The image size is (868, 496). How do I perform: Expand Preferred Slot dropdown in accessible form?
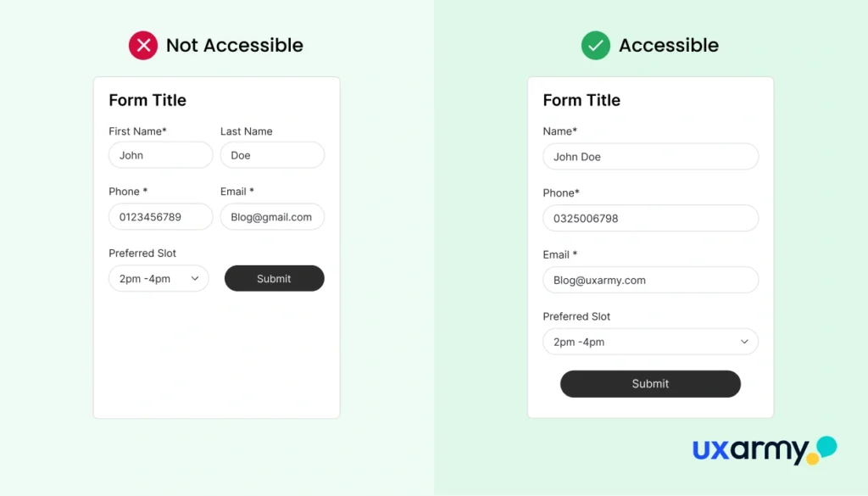(x=650, y=342)
